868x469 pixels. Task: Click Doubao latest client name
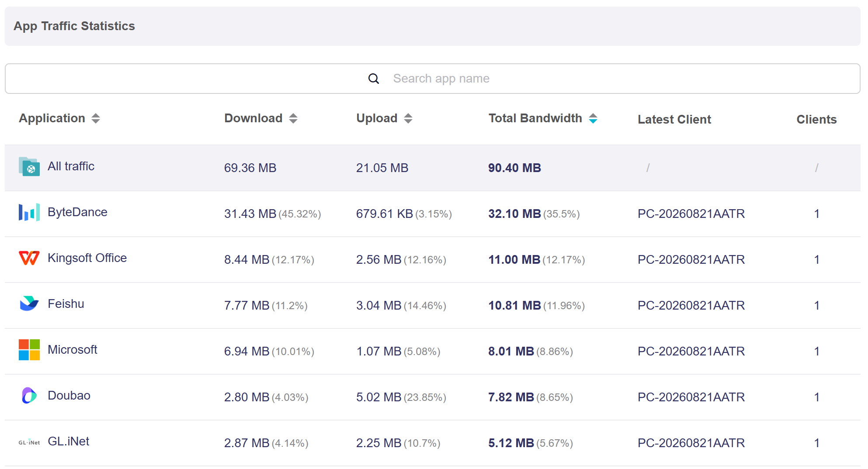click(x=691, y=397)
